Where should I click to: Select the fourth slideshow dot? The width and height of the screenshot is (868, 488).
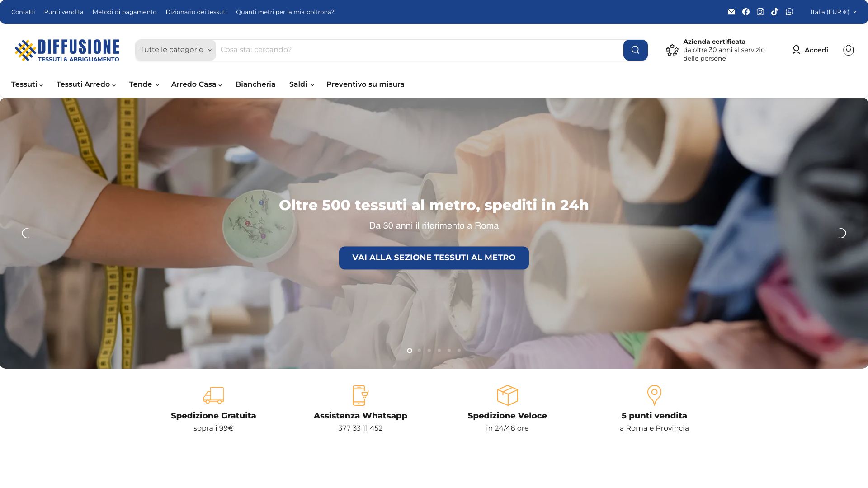tap(439, 350)
